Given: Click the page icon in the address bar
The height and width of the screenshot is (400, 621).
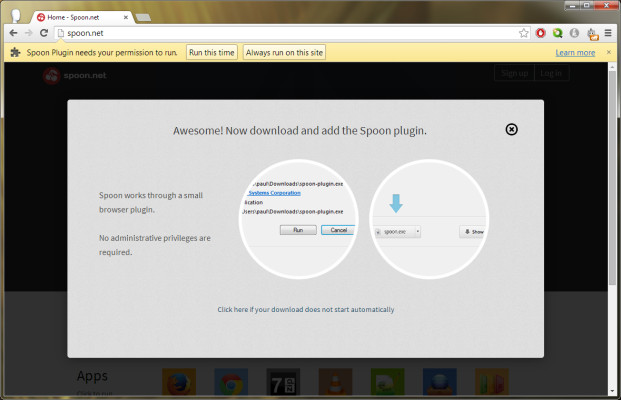Looking at the screenshot, I should (61, 33).
